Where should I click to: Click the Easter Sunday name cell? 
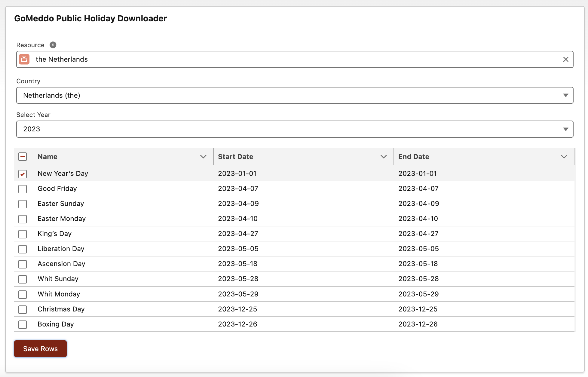pyautogui.click(x=61, y=204)
